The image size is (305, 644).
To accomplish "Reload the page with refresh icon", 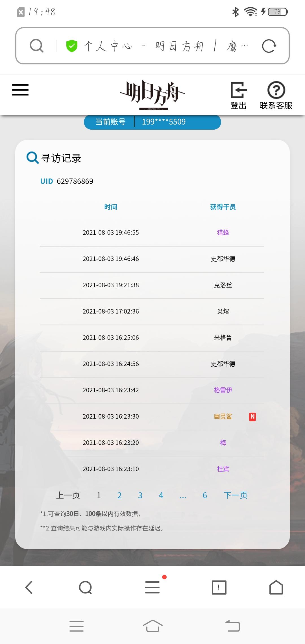I will pos(269,46).
